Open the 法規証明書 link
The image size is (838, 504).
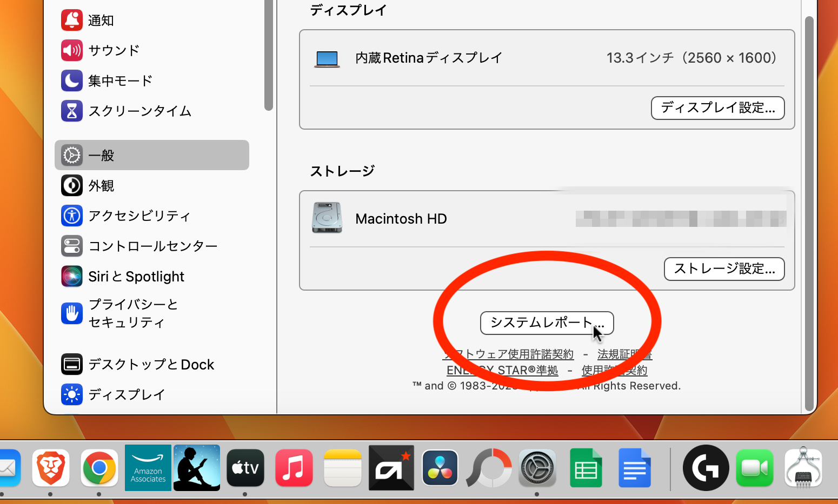click(x=624, y=354)
